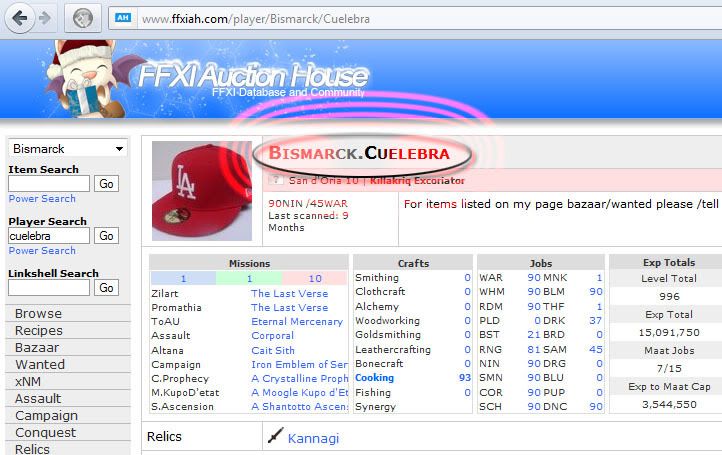Open the Browse sidebar menu item
722x455 pixels.
tap(38, 313)
